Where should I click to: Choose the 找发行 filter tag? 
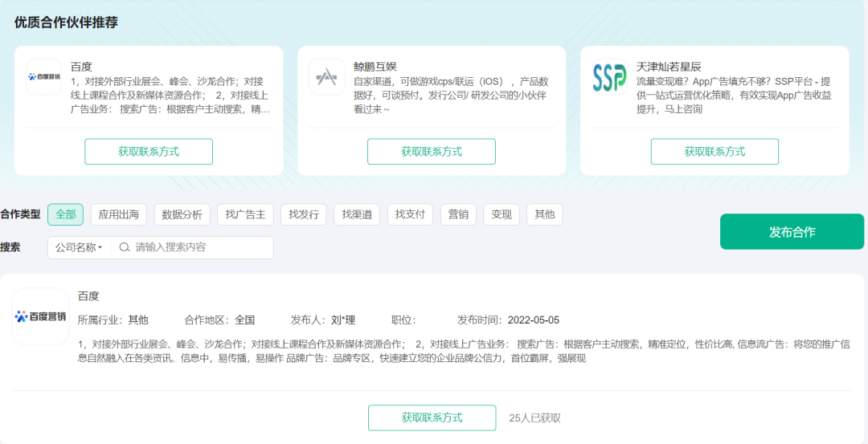click(303, 214)
